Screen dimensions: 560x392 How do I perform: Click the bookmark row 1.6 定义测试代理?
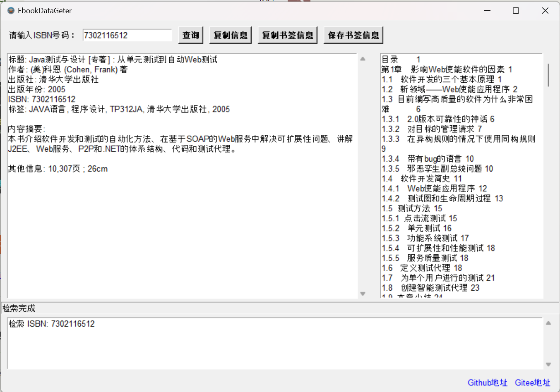(422, 268)
